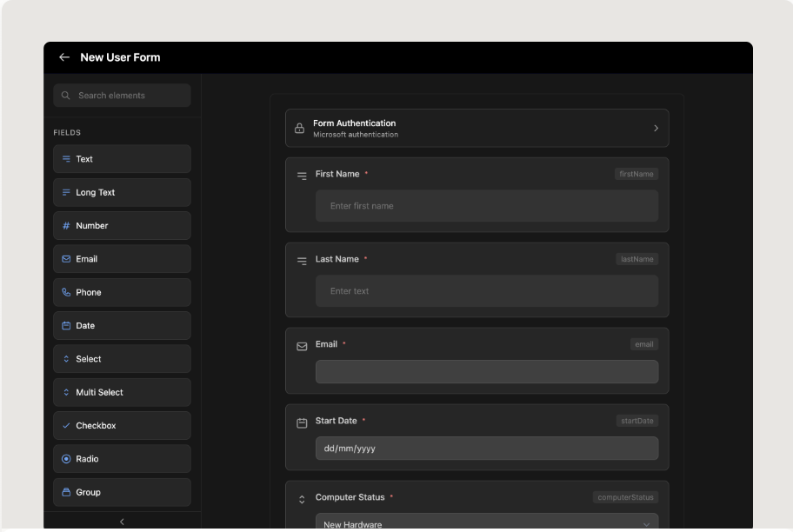This screenshot has width=793, height=532.
Task: Add a Radio field element
Action: pos(122,459)
